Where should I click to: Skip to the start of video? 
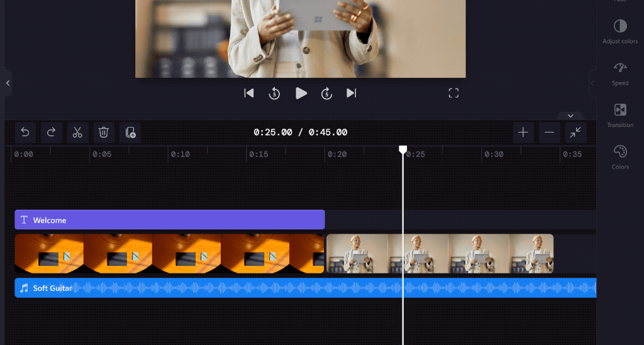[x=249, y=93]
